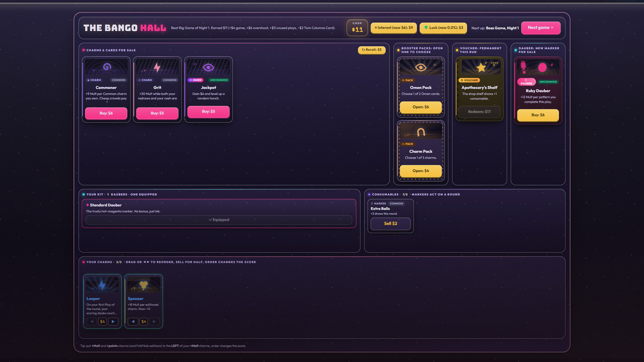The image size is (644, 362).
Task: Click the Jackpot omen eye artwork
Action: pos(208,67)
